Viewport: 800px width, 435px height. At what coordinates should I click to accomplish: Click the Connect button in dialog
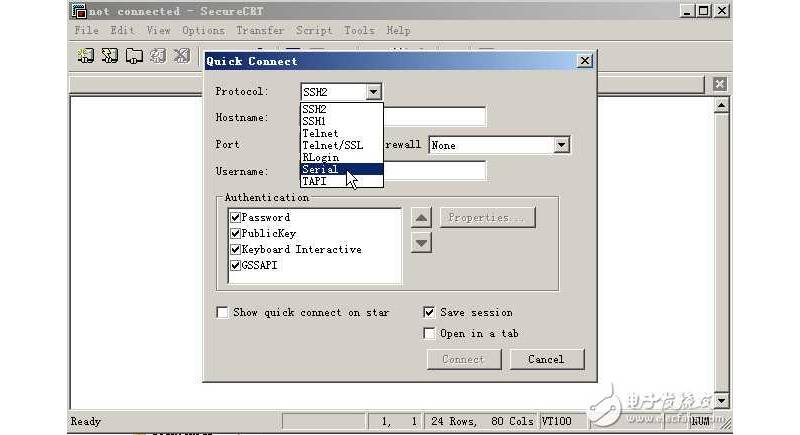click(464, 360)
